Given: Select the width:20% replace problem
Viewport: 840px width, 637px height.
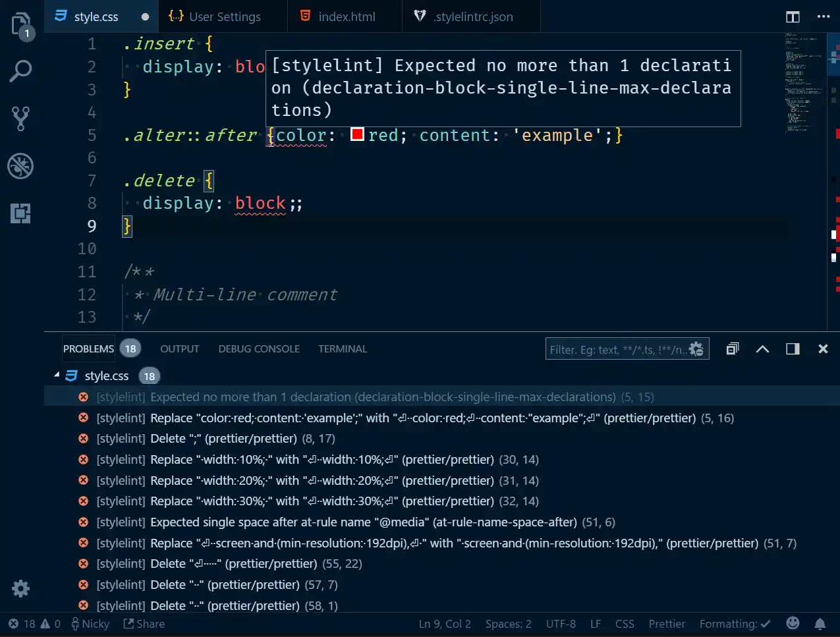Looking at the screenshot, I should pyautogui.click(x=441, y=481).
